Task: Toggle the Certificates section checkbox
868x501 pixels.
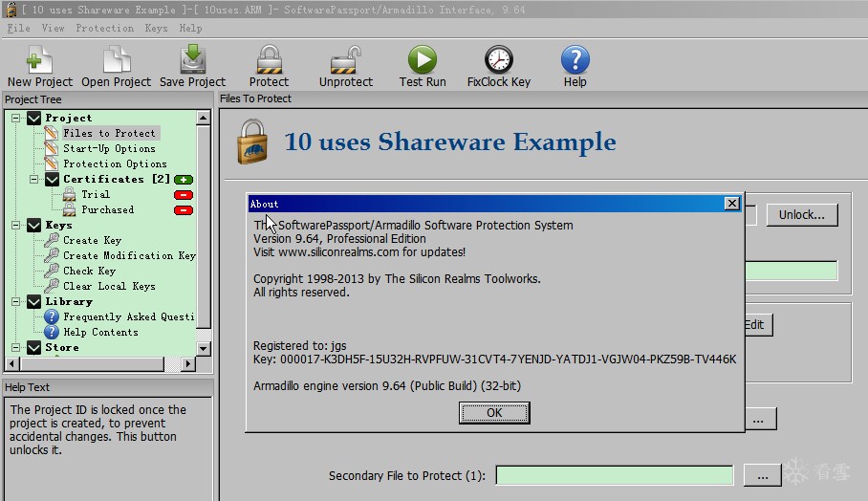Action: [x=52, y=180]
